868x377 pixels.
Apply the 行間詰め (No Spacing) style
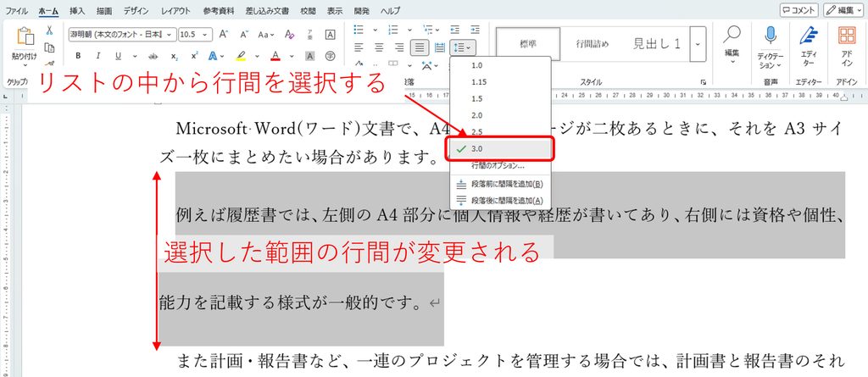[593, 44]
